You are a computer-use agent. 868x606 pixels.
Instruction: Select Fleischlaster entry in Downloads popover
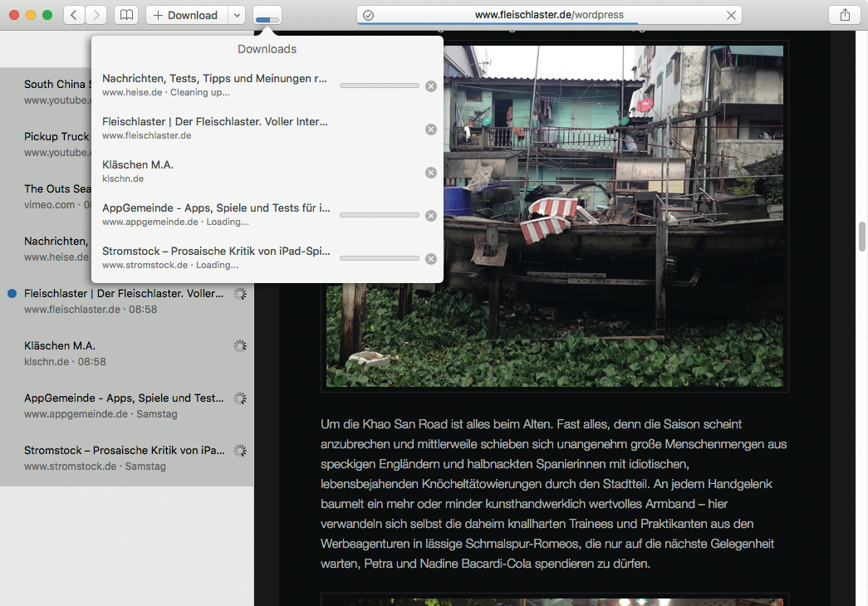click(x=267, y=129)
